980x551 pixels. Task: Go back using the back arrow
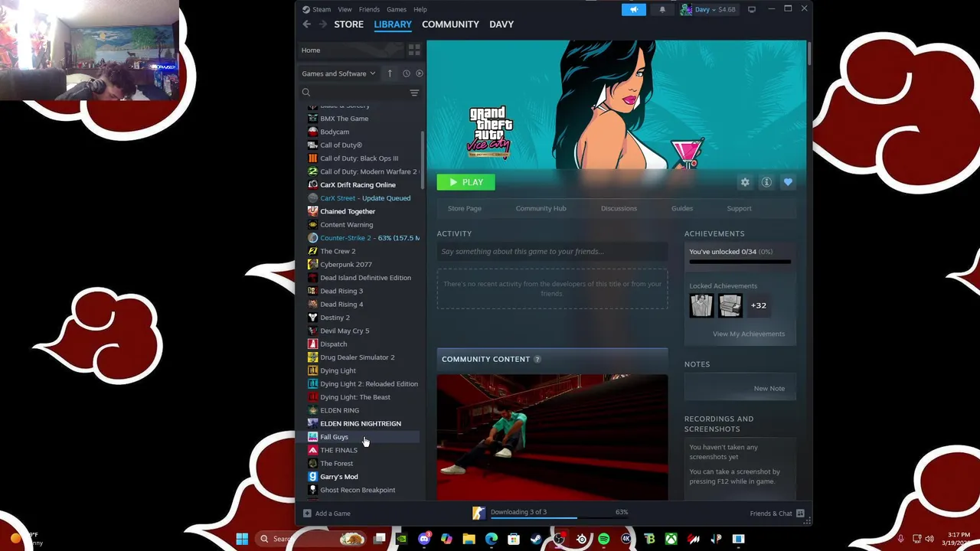(x=307, y=24)
